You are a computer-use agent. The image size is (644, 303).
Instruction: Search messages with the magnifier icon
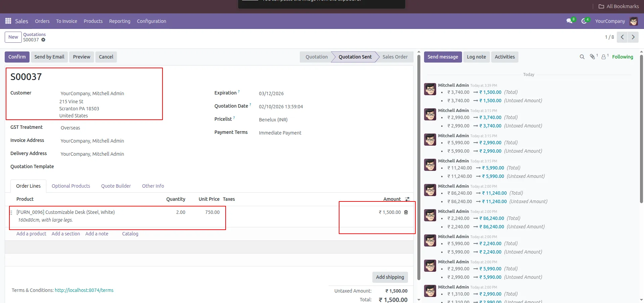point(582,57)
